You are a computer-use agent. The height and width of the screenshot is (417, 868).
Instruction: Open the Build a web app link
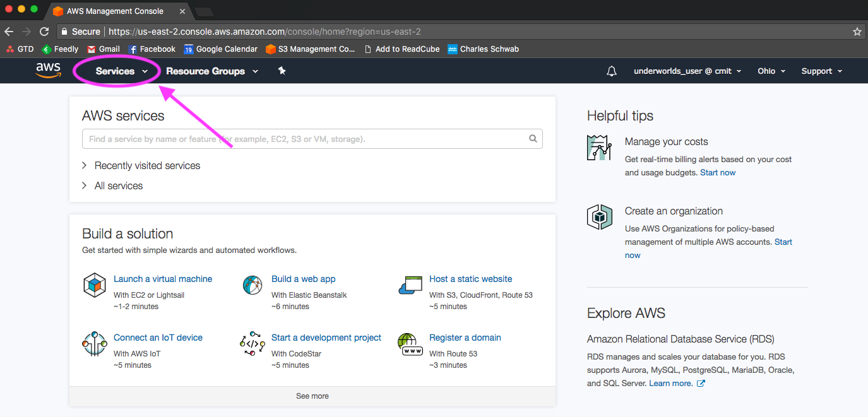click(x=304, y=279)
